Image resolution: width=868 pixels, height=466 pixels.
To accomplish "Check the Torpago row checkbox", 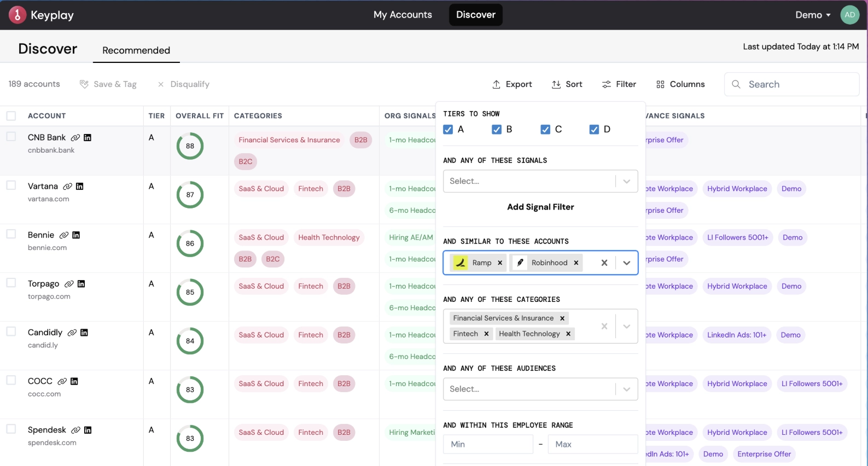I will coord(11,282).
